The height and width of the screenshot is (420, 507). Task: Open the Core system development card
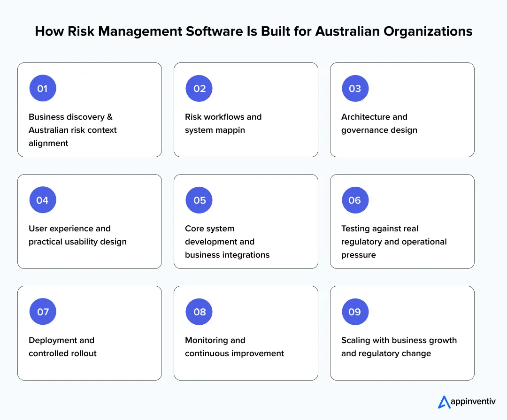246,221
